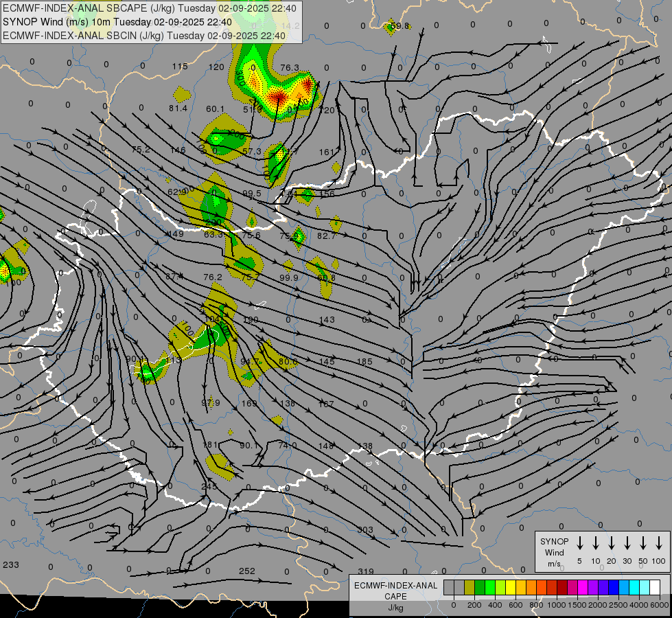Select the dark green CAPE legend swatch

[480, 587]
